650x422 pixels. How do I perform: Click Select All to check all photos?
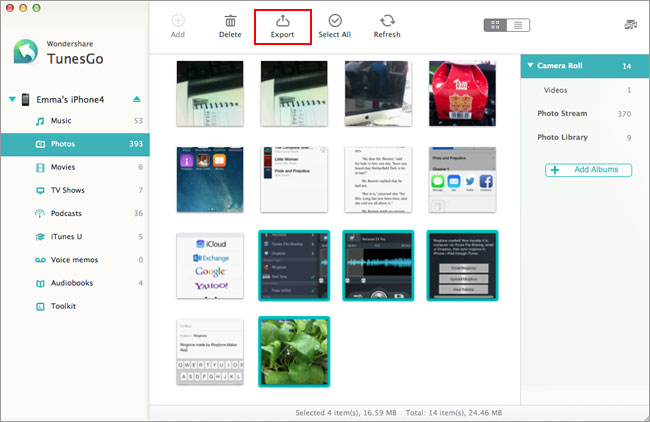pos(335,26)
